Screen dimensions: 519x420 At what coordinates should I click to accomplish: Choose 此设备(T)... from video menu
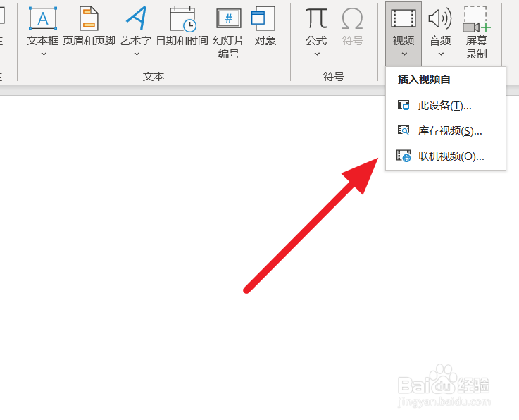pos(446,106)
